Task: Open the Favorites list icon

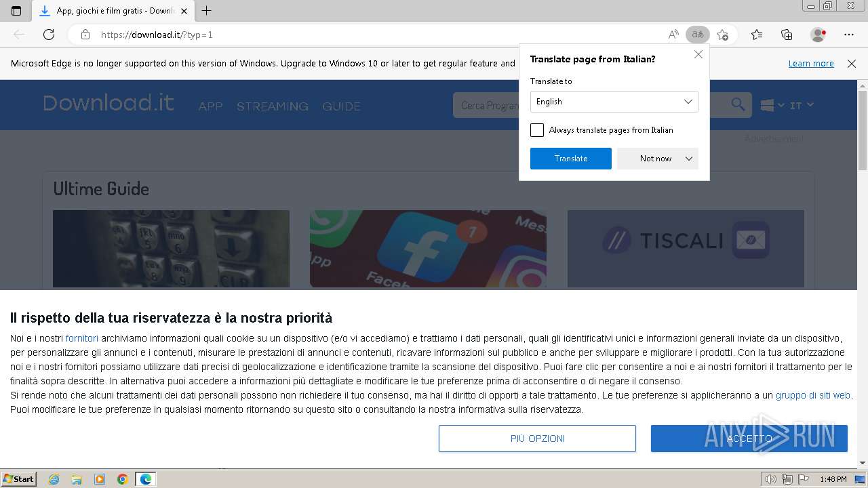Action: point(757,35)
